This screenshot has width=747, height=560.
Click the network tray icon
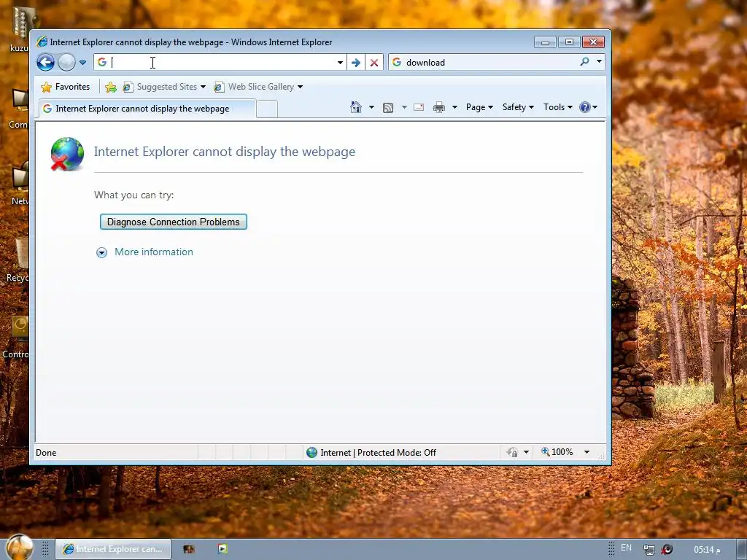(649, 550)
